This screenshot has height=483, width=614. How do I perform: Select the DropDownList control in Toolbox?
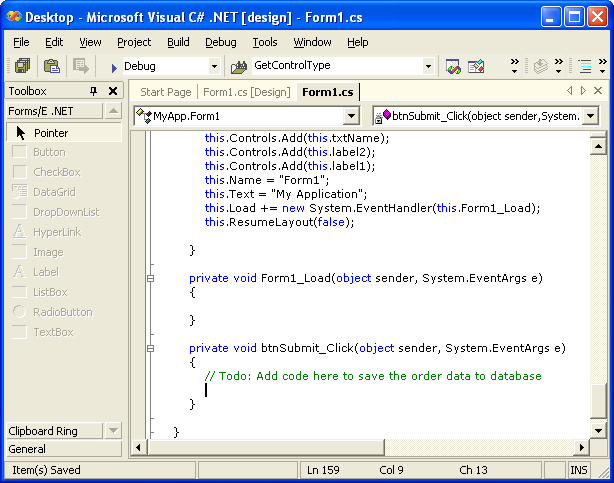coord(64,212)
